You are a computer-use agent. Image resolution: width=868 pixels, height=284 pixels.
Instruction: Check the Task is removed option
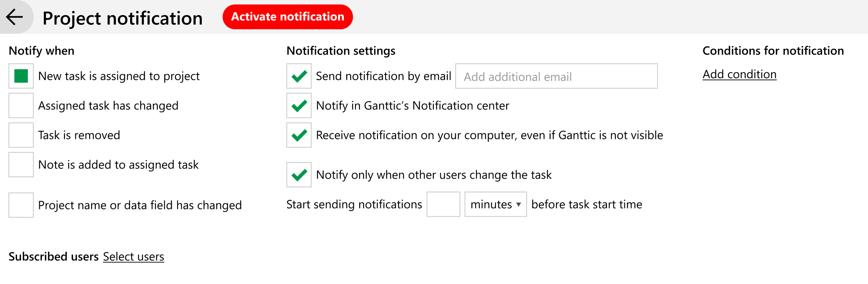coord(21,135)
